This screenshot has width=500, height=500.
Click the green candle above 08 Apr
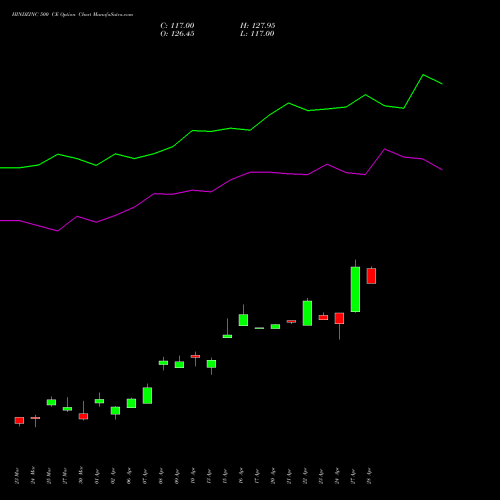163,363
